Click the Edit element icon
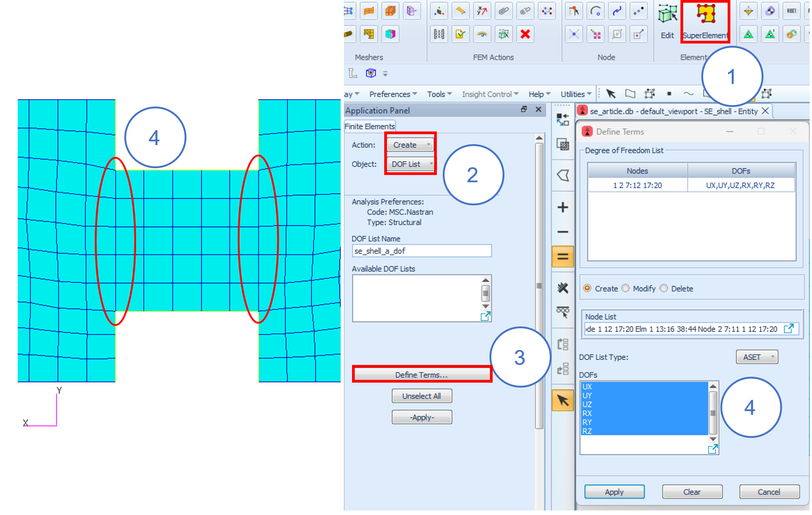This screenshot has height=515, width=812. (x=667, y=21)
